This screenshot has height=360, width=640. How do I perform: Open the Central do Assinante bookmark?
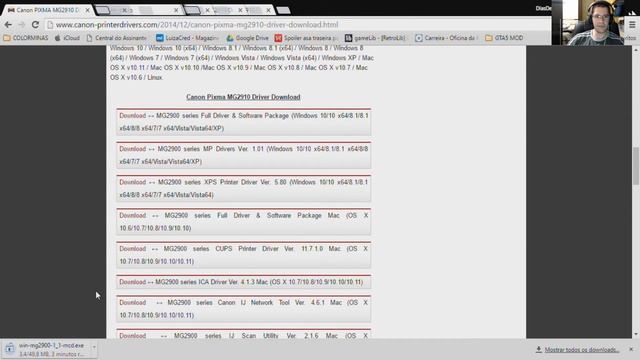[117, 38]
